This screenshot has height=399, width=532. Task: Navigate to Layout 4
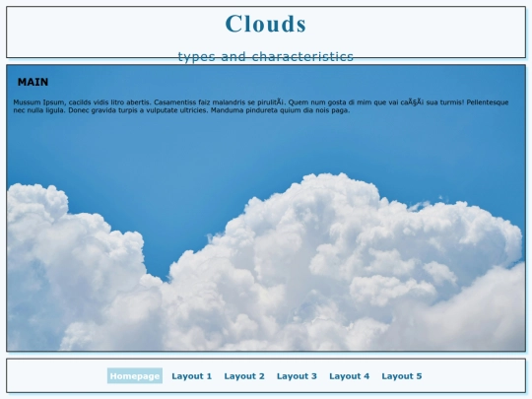coord(349,376)
